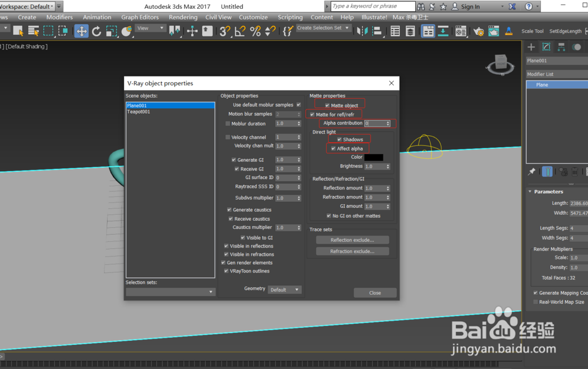Click the Align tool icon
Screen dimensions: 588x369
click(x=377, y=31)
